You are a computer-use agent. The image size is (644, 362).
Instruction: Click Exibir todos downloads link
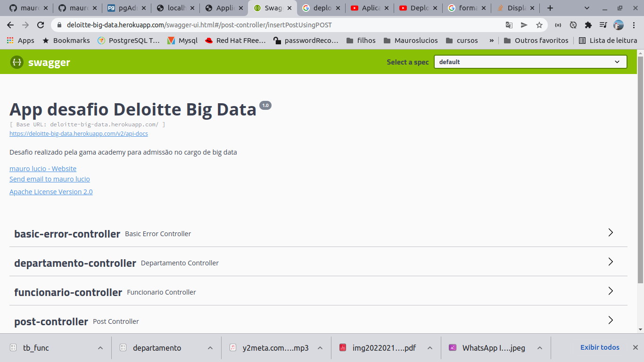(x=600, y=347)
